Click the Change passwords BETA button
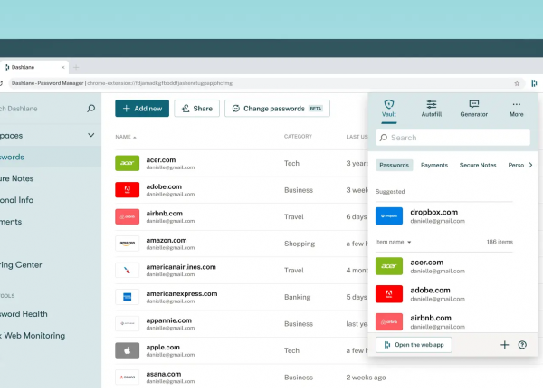The width and height of the screenshot is (543, 392). 277,109
